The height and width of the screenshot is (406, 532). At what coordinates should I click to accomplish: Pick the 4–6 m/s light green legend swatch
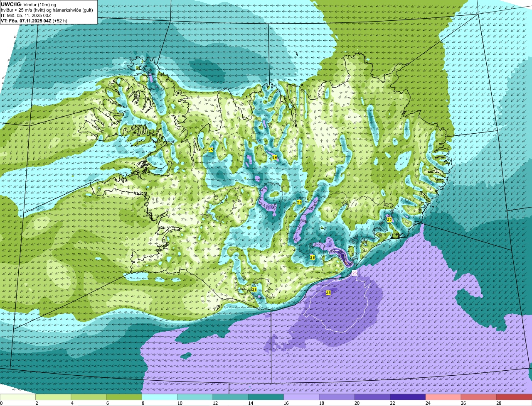(89, 397)
